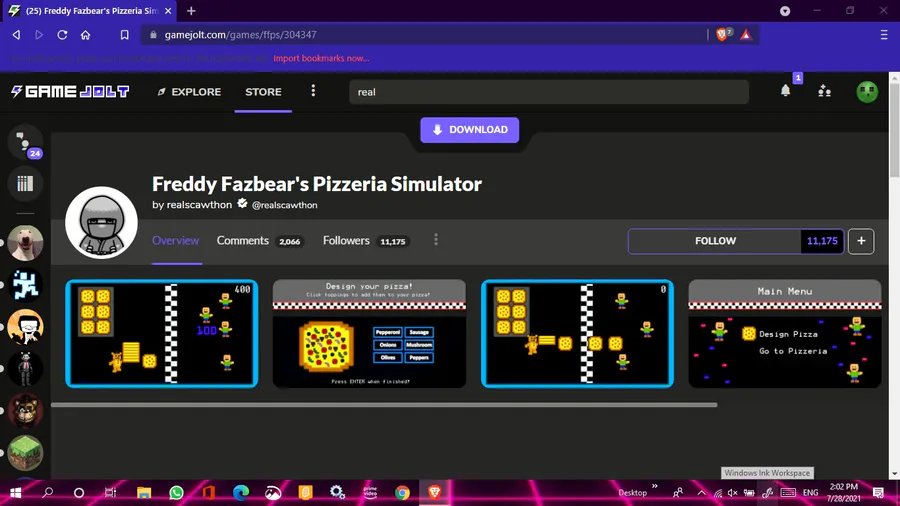Click the verified badge next to realscawthon

242,204
